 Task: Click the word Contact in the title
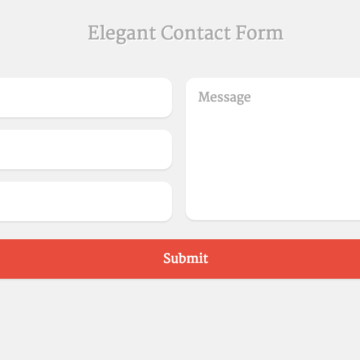pos(196,33)
